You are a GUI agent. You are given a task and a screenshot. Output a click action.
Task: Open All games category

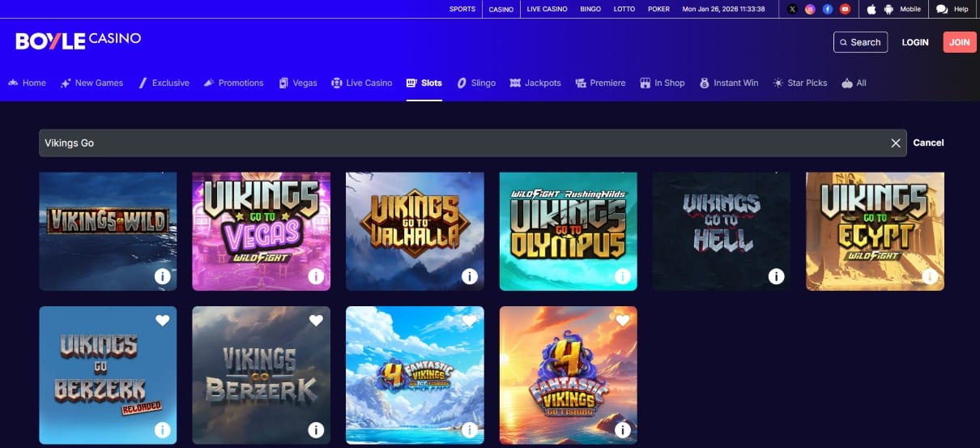pos(854,83)
